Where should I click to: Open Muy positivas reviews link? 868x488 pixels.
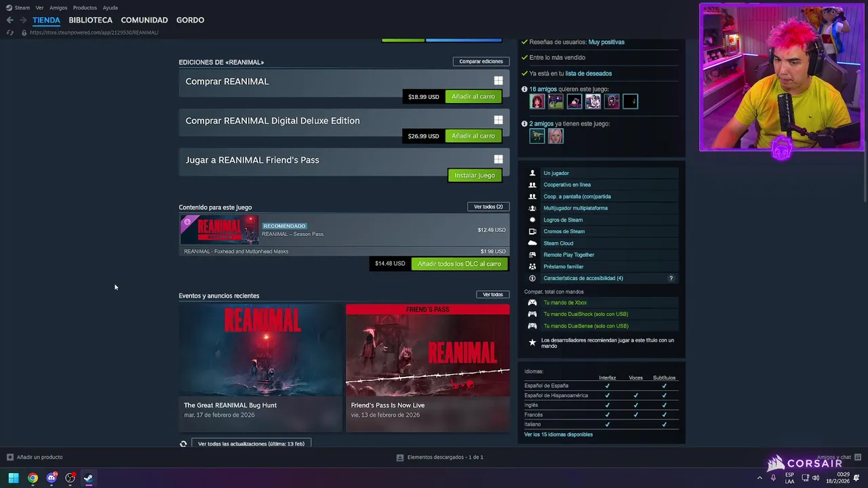coord(606,42)
